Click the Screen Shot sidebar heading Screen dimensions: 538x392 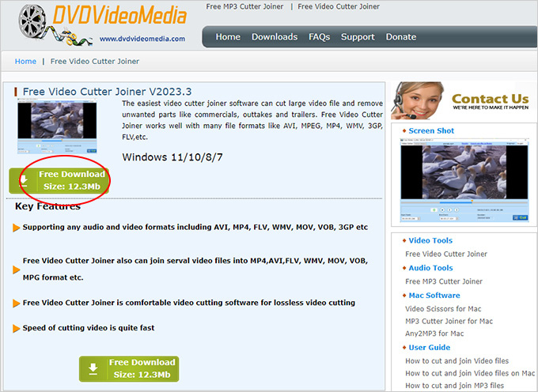tap(431, 130)
